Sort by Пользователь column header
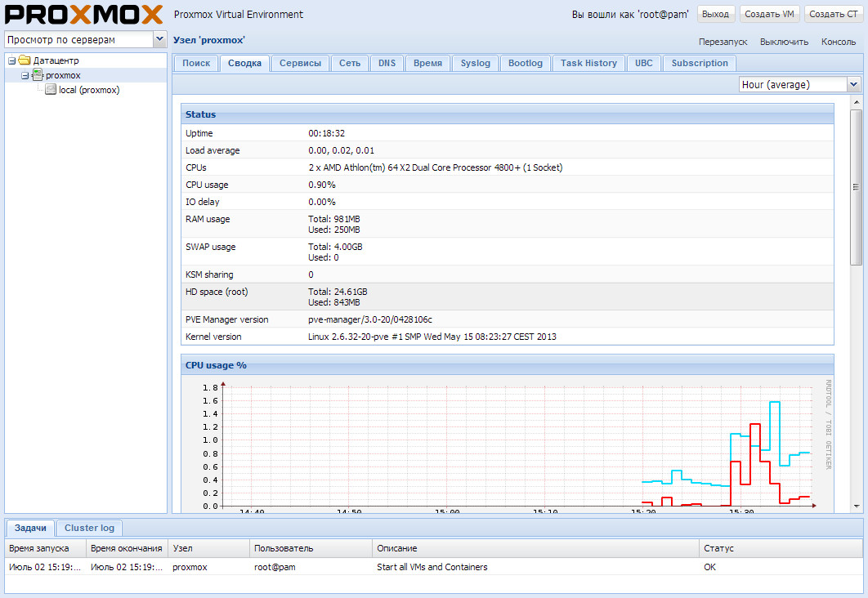This screenshot has width=868, height=598. coord(311,548)
